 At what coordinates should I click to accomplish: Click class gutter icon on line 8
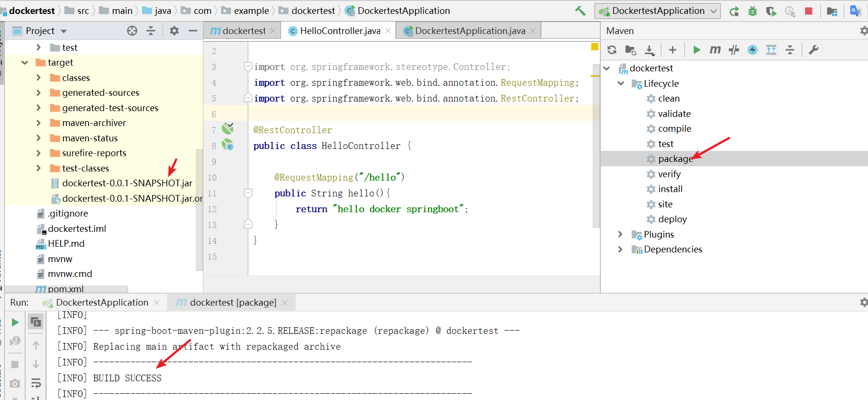[228, 145]
